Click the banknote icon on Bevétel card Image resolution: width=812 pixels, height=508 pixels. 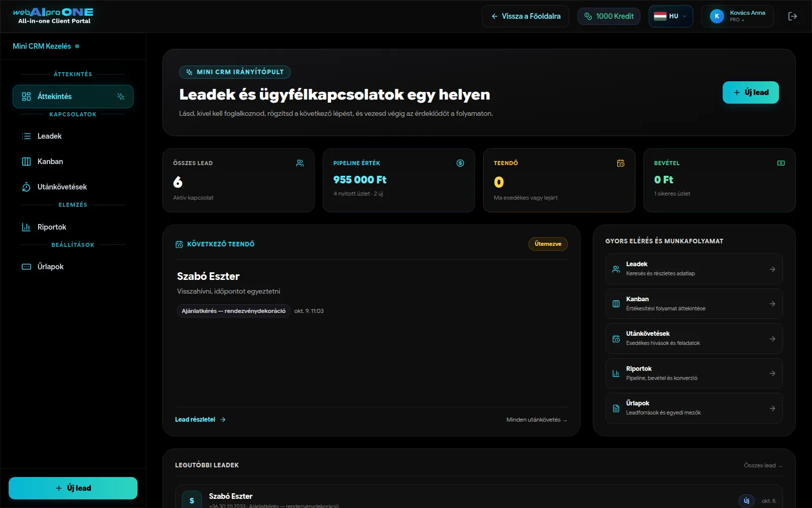[781, 163]
